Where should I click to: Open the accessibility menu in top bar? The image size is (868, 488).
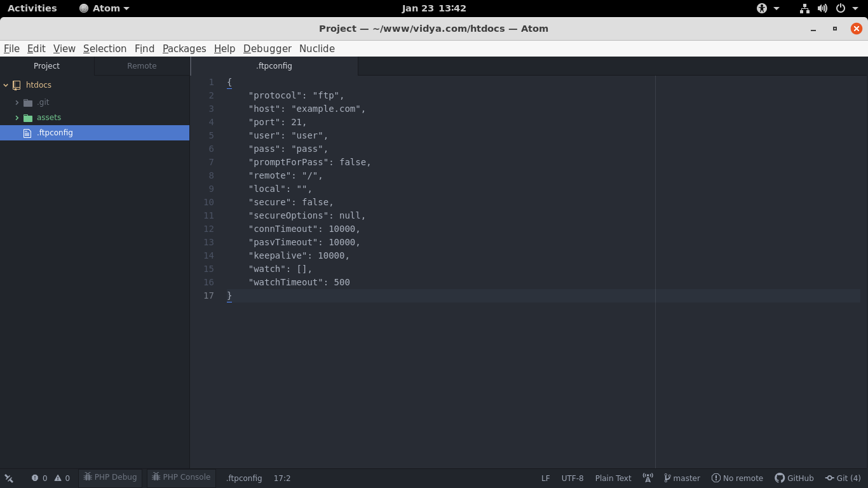768,8
